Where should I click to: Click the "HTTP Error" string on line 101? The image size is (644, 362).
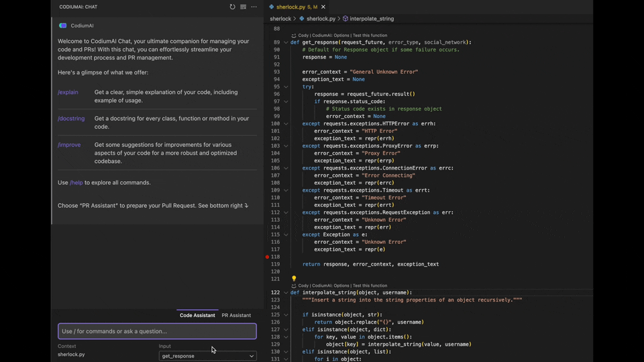tap(380, 131)
